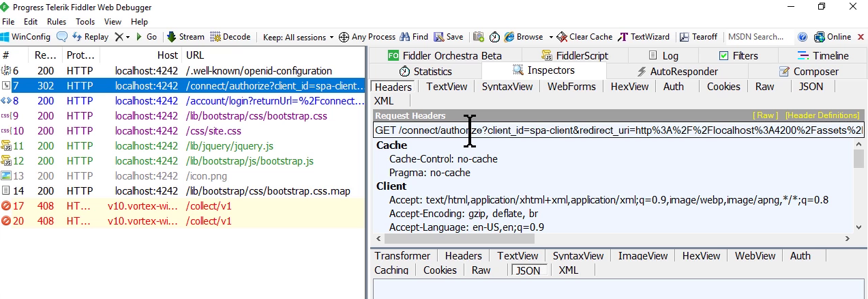The image size is (868, 299).
Task: Open the Edit menu
Action: 31,22
